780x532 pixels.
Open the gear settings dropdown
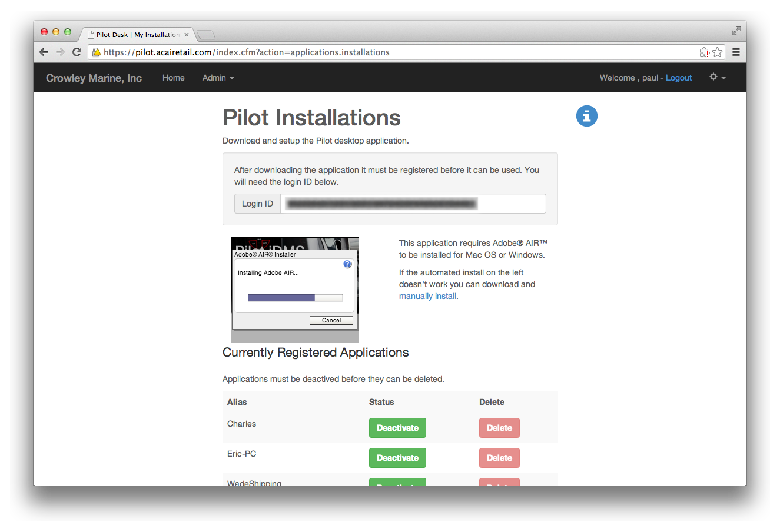click(x=717, y=77)
